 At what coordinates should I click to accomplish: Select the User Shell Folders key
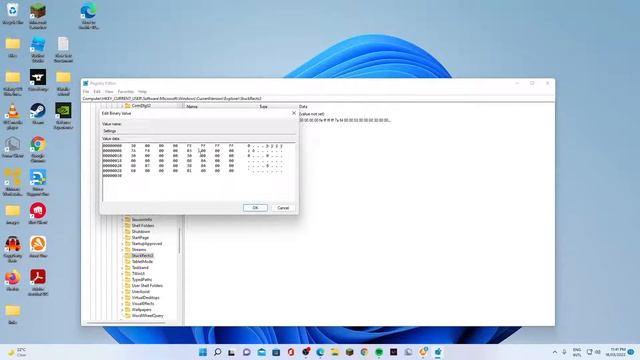147,286
